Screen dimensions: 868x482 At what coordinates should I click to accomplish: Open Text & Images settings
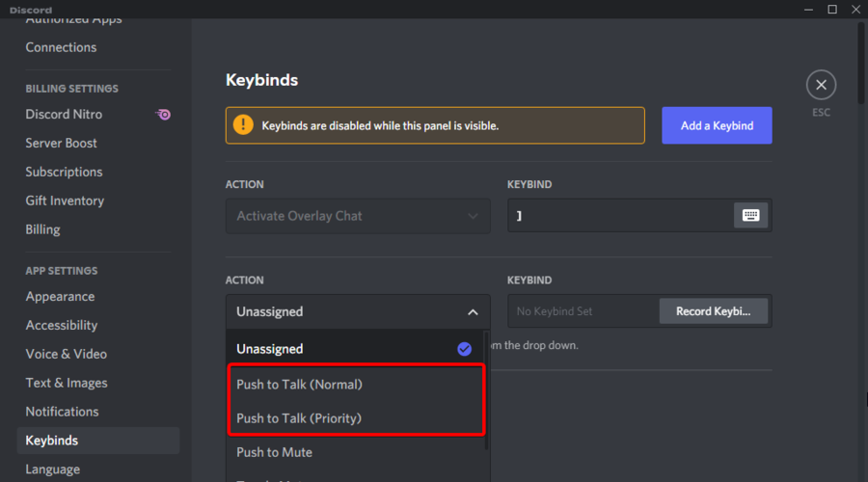click(67, 383)
